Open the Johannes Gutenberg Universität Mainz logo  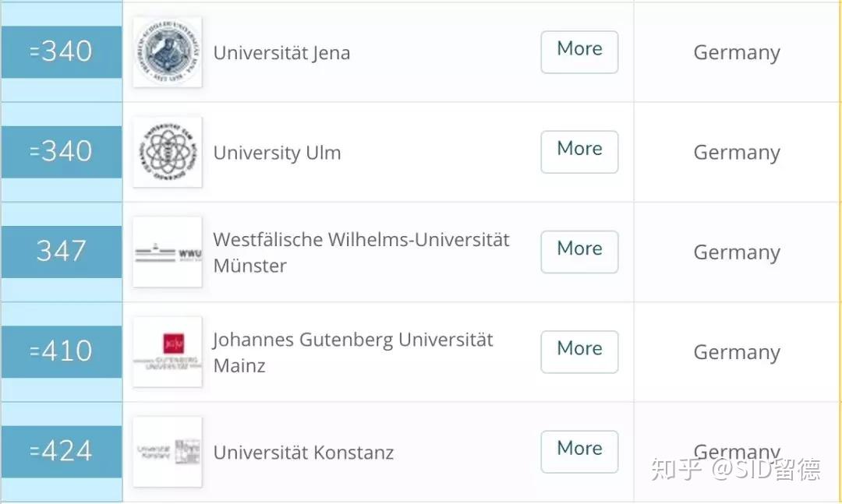pos(167,351)
